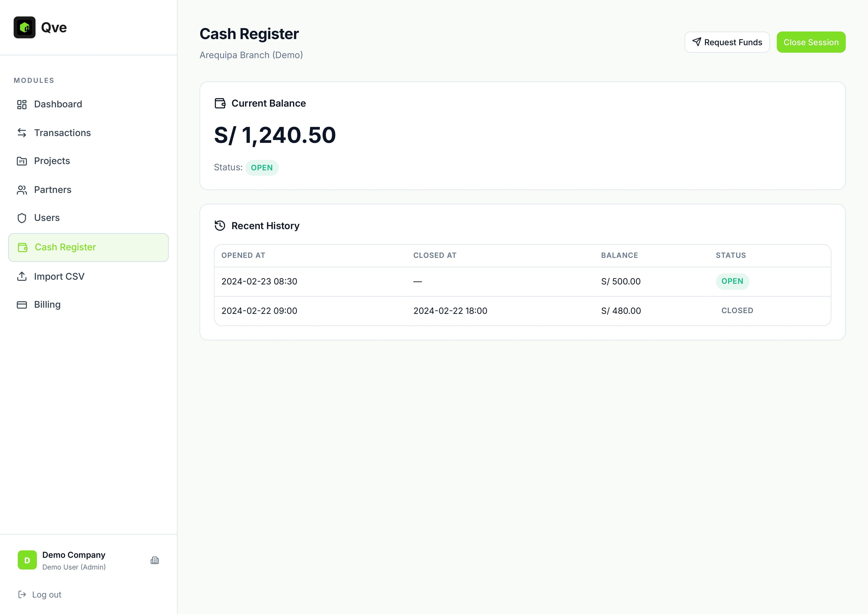This screenshot has width=868, height=614.
Task: Select the Billing card icon
Action: (x=21, y=304)
